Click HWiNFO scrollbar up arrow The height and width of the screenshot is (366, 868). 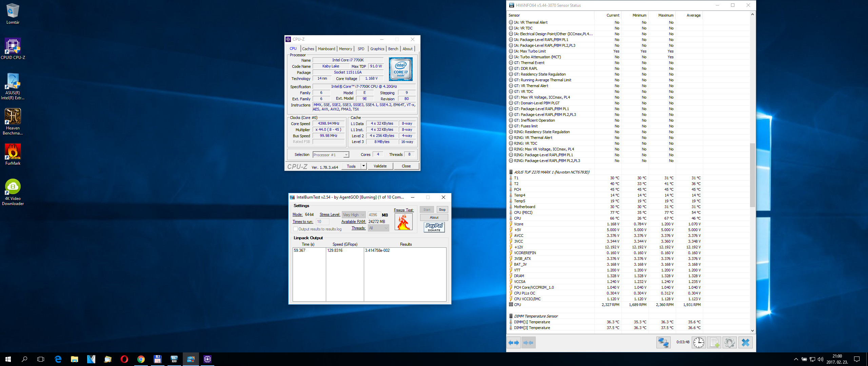[x=752, y=15]
